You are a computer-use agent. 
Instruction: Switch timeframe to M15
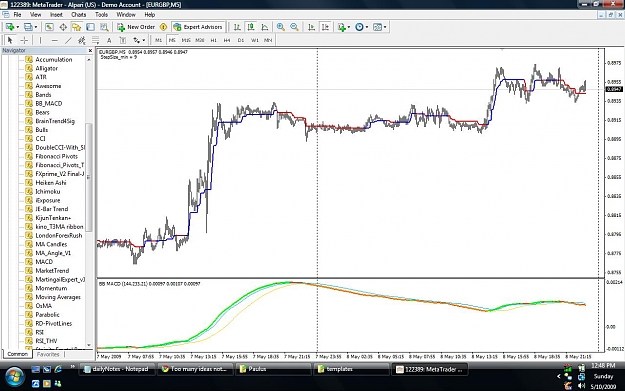click(x=186, y=40)
